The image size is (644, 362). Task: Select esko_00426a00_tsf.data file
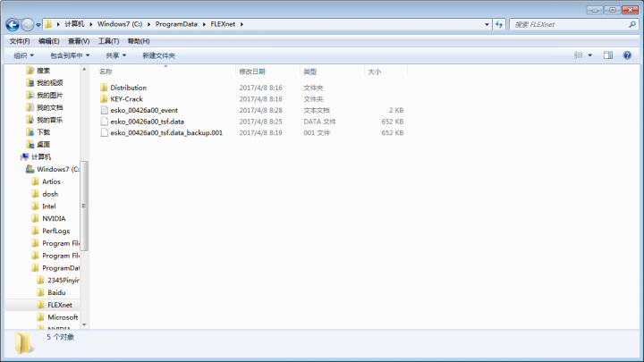(147, 122)
